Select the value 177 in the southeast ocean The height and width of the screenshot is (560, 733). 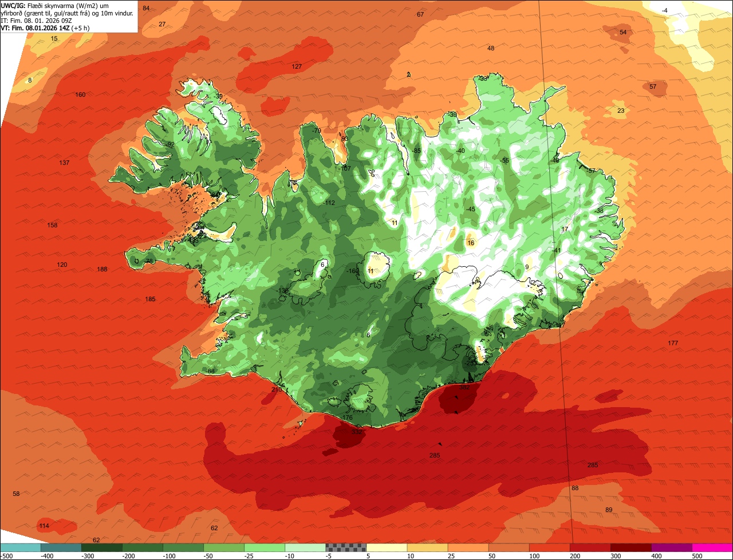(673, 343)
